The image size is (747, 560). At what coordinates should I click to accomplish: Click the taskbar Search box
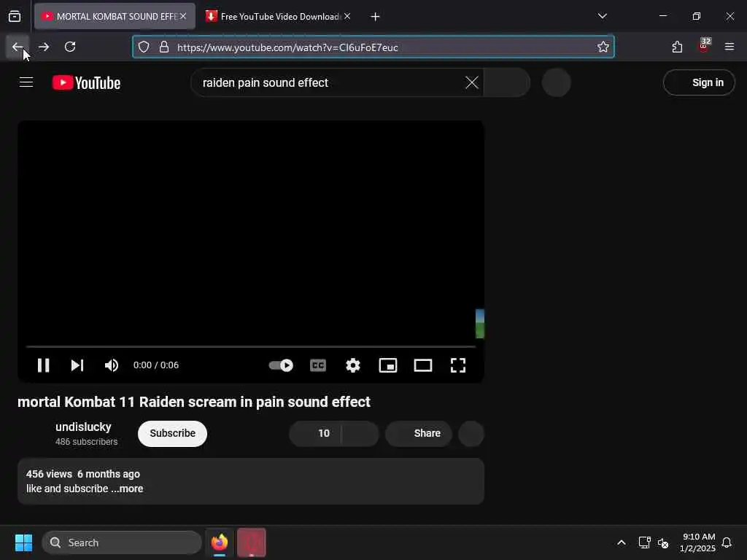tap(122, 542)
